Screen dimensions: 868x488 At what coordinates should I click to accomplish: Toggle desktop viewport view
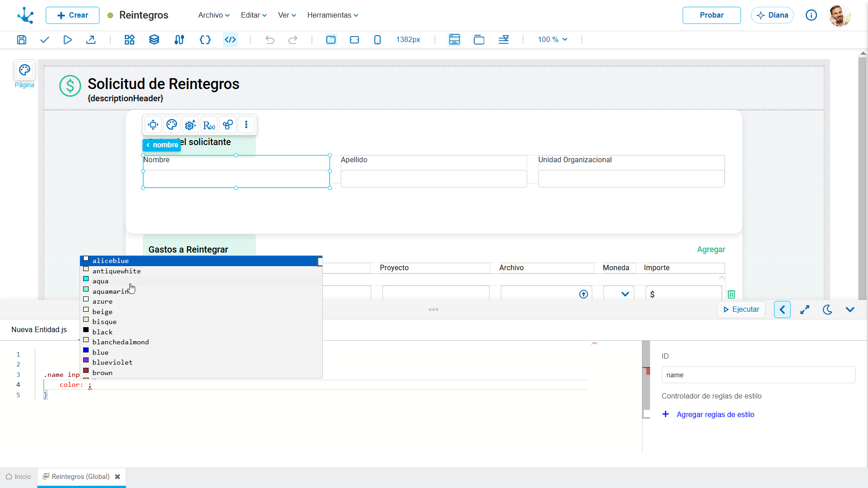(331, 40)
